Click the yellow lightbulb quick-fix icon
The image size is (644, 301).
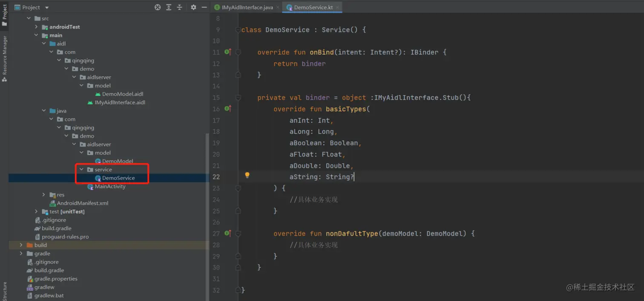coord(247,175)
